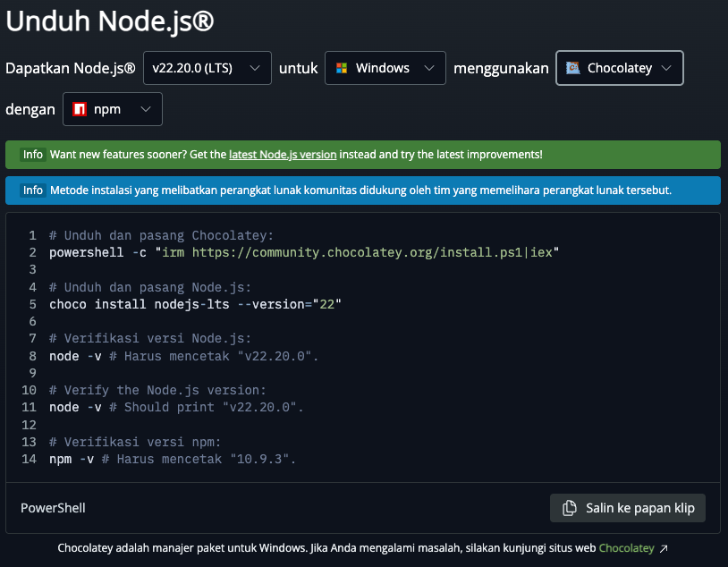Expand the npm package manager dropdown chevron

pos(146,110)
